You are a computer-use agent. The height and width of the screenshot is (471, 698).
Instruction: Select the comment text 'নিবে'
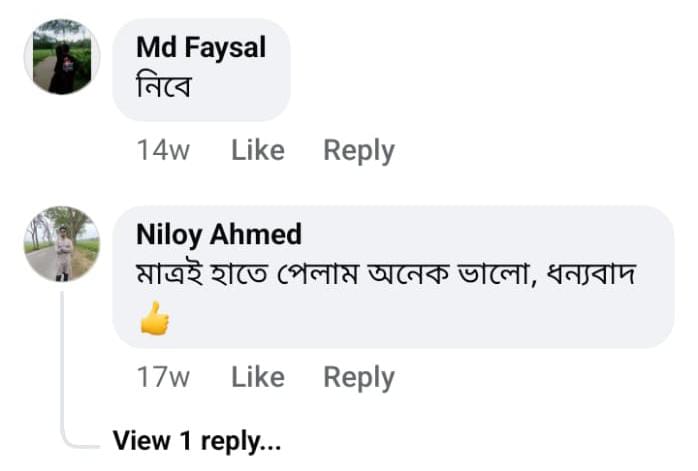[164, 86]
